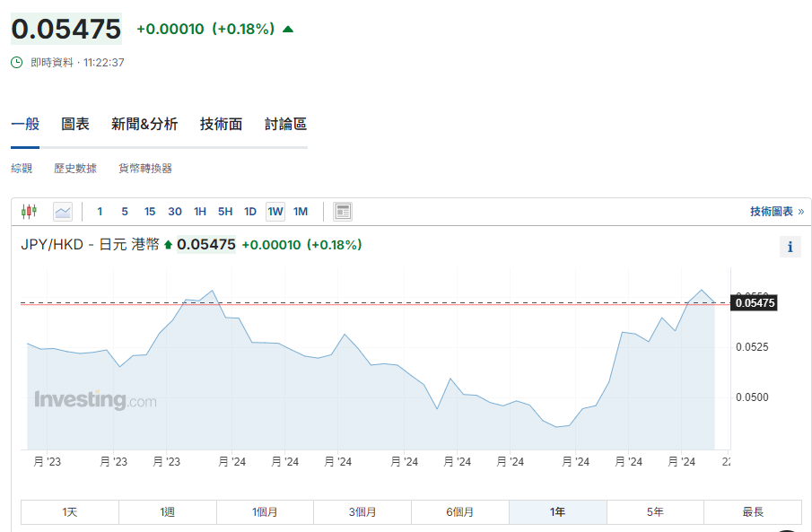Click the green up-arrow next to percentage change
This screenshot has width=812, height=532.
tap(288, 29)
